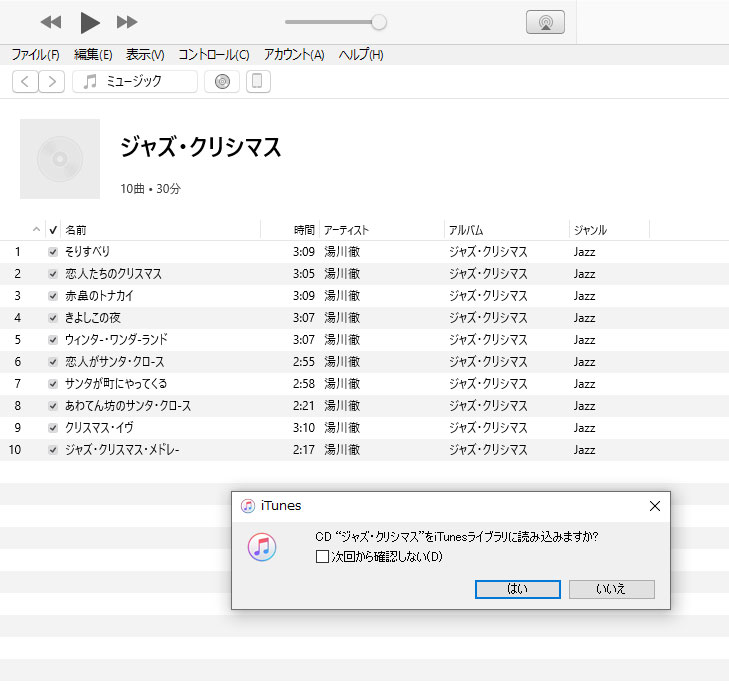Open the ヘルプ(H) menu
The width and height of the screenshot is (729, 684).
[361, 55]
